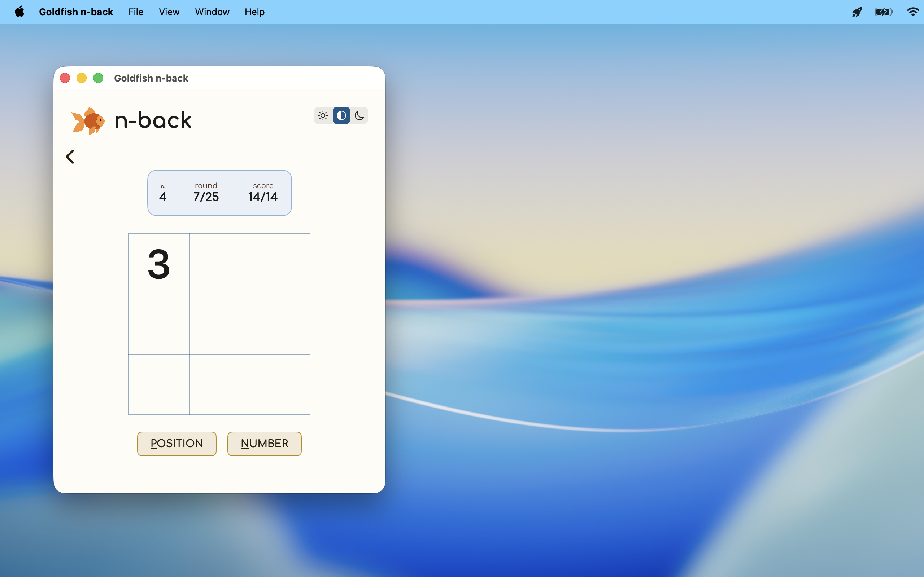Click the score 14/14 display

coord(263,192)
